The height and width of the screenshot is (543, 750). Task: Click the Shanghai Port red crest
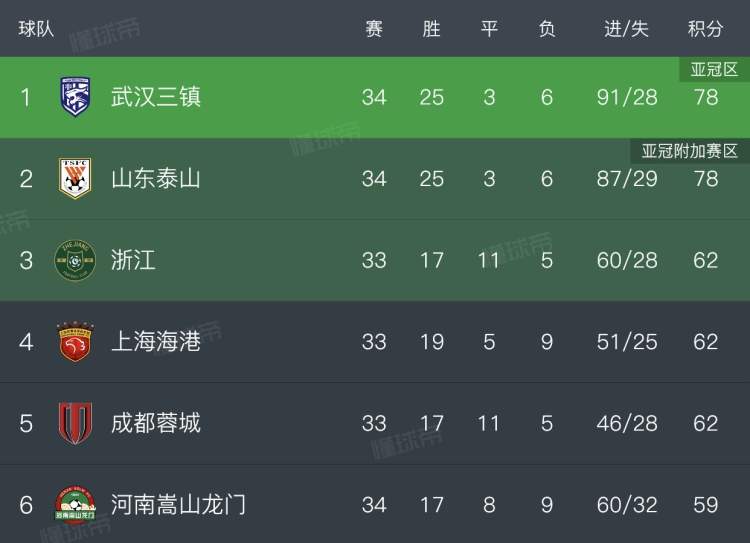[x=75, y=342]
